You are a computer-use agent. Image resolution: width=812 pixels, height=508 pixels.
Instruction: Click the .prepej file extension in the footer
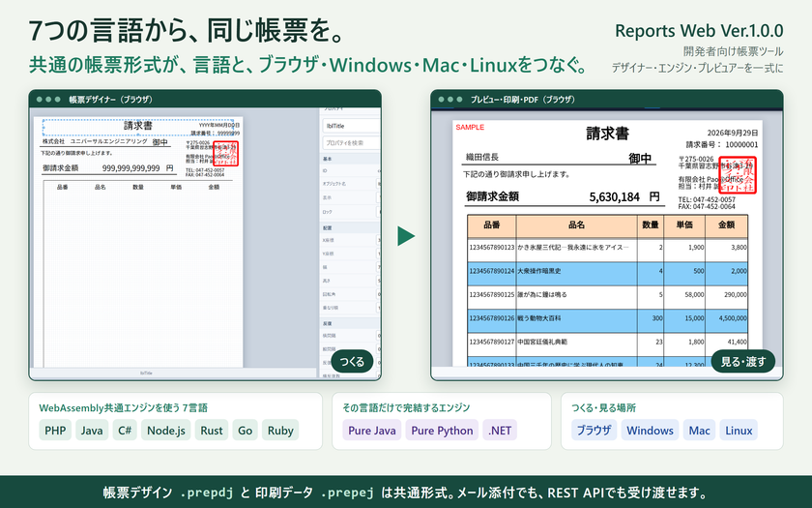click(347, 493)
